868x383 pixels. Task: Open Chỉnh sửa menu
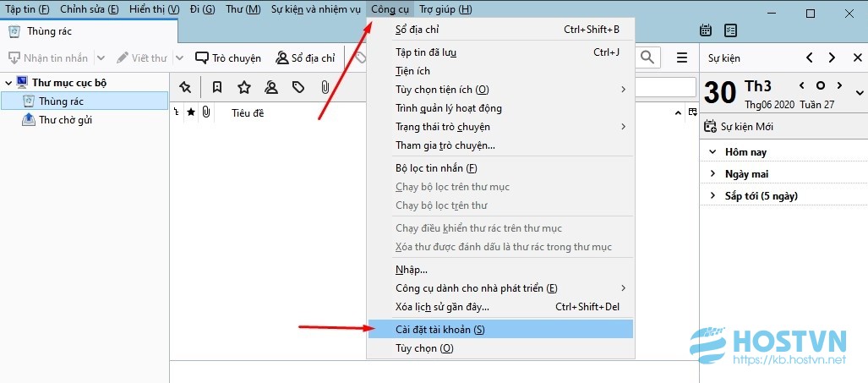[89, 9]
